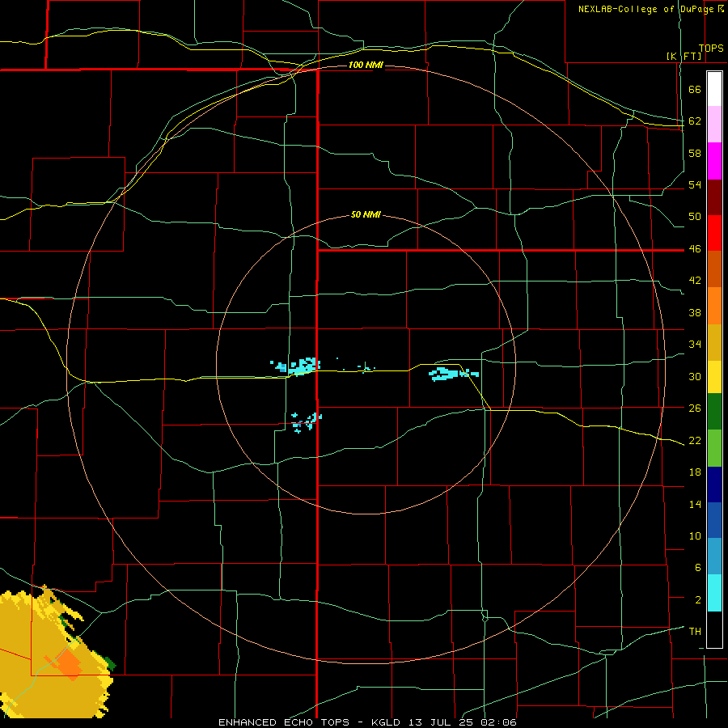
Task: Click the "TH" threshold label
Action: click(x=695, y=632)
